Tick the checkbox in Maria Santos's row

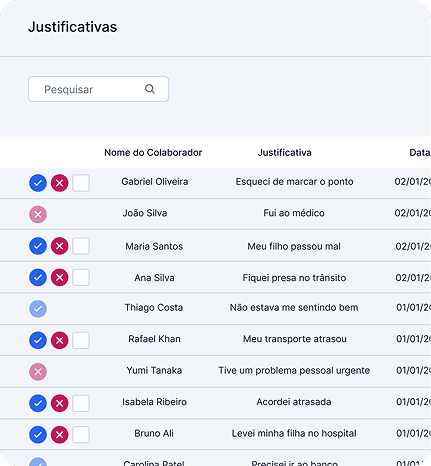coord(81,246)
